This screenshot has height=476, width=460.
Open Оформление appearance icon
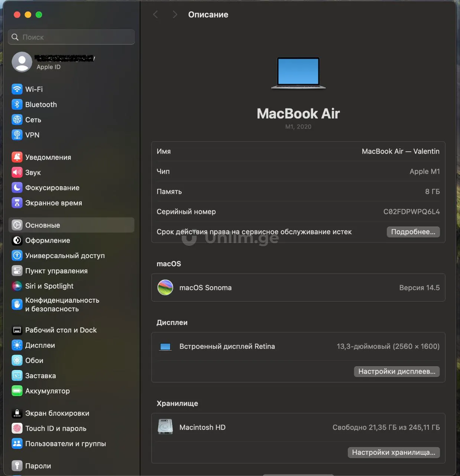point(17,241)
